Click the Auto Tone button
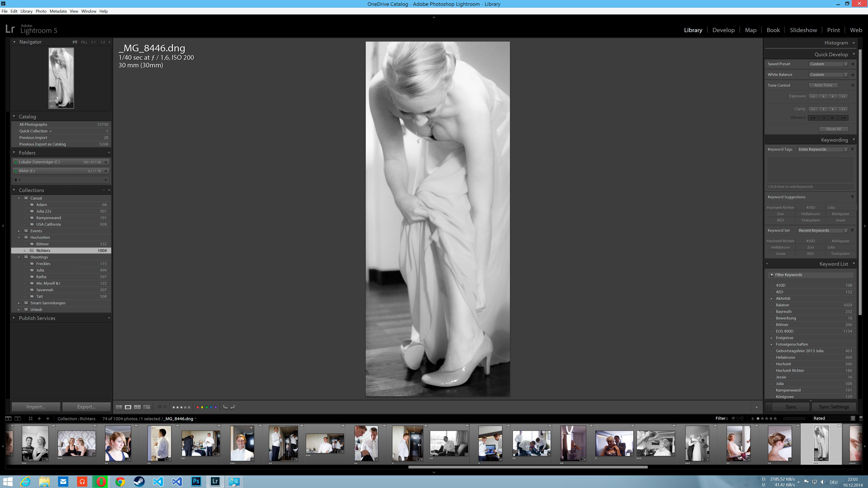 point(823,85)
